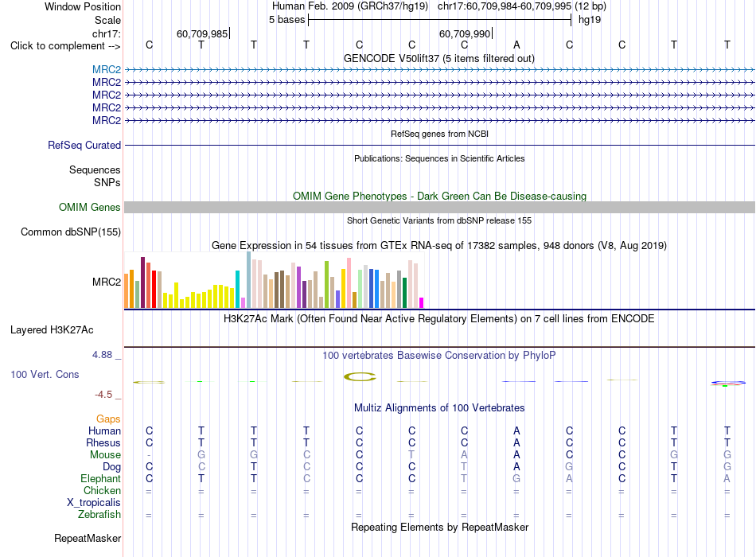Image resolution: width=756 pixels, height=557 pixels.
Task: Click the 'Click to complement -->' label
Action: (65, 46)
